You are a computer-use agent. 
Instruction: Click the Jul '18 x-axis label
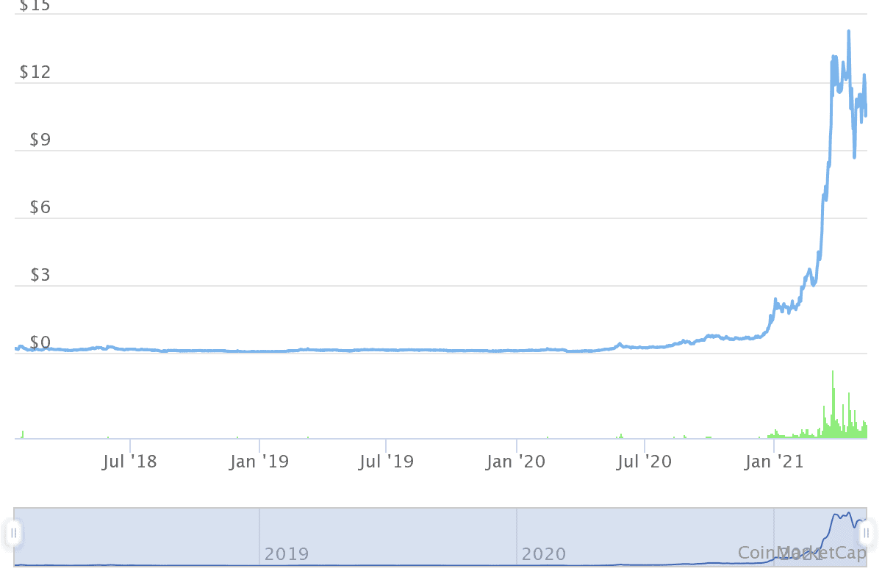130,462
